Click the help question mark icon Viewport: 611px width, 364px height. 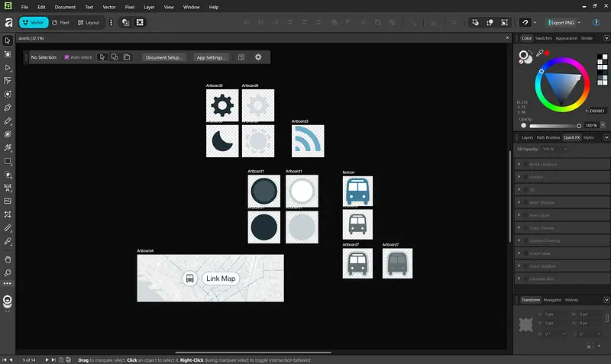coord(525,22)
